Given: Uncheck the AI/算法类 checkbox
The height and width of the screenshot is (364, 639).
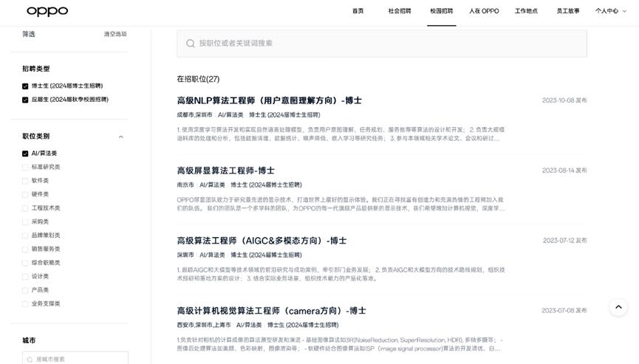Looking at the screenshot, I should click(x=25, y=154).
